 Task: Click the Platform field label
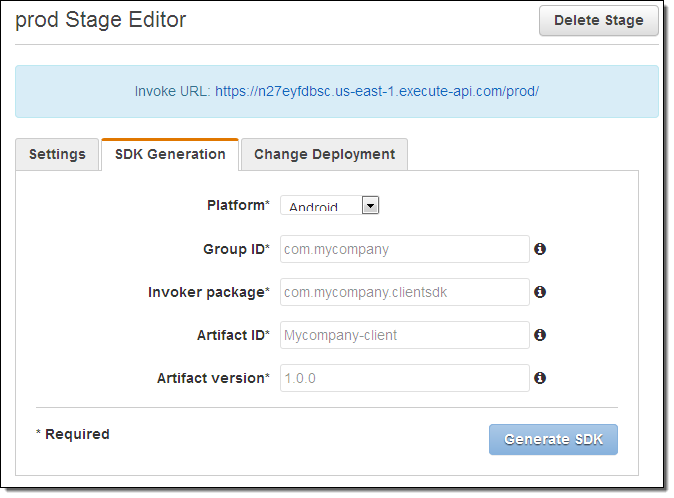(x=237, y=205)
